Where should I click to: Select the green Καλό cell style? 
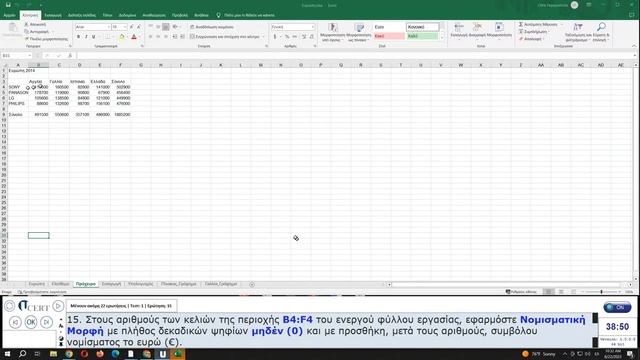click(x=422, y=36)
